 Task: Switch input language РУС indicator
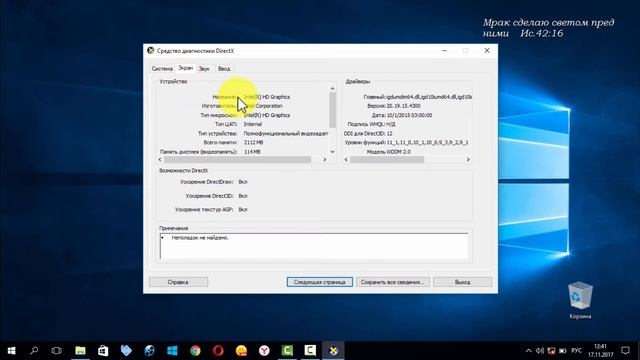(576, 351)
